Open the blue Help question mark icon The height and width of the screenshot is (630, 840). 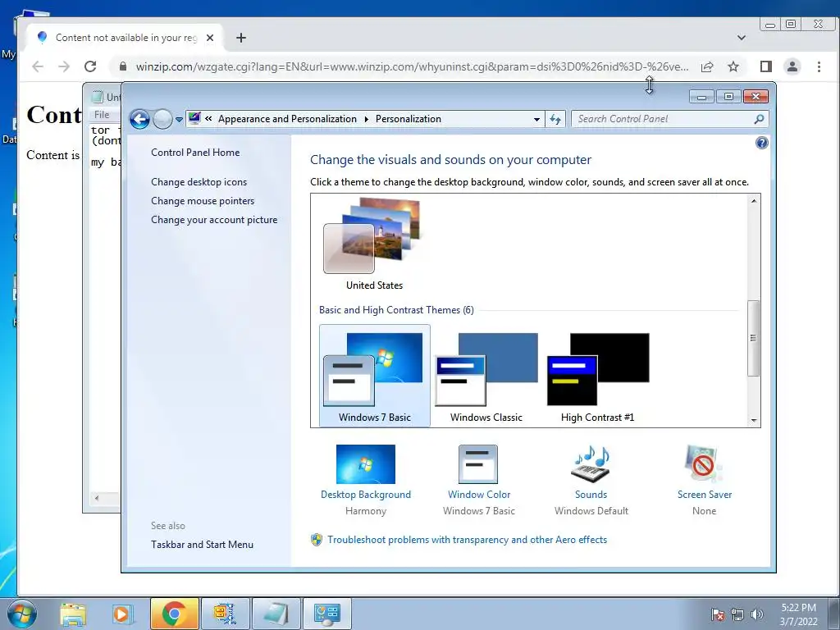click(x=761, y=143)
